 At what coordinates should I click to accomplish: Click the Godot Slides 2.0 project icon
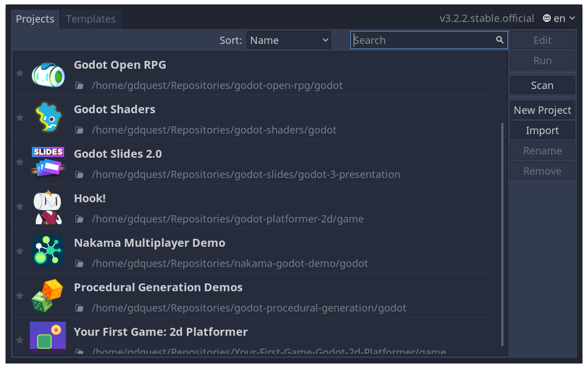click(x=48, y=162)
